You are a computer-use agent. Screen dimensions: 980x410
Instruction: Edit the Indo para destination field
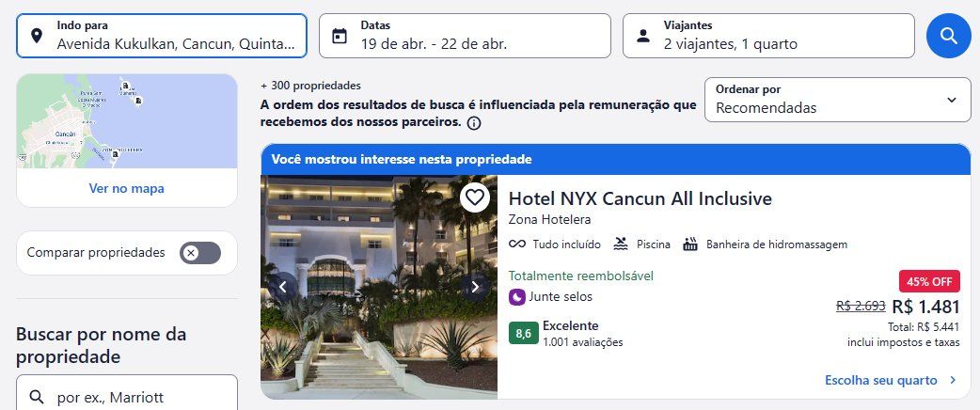pos(162,36)
